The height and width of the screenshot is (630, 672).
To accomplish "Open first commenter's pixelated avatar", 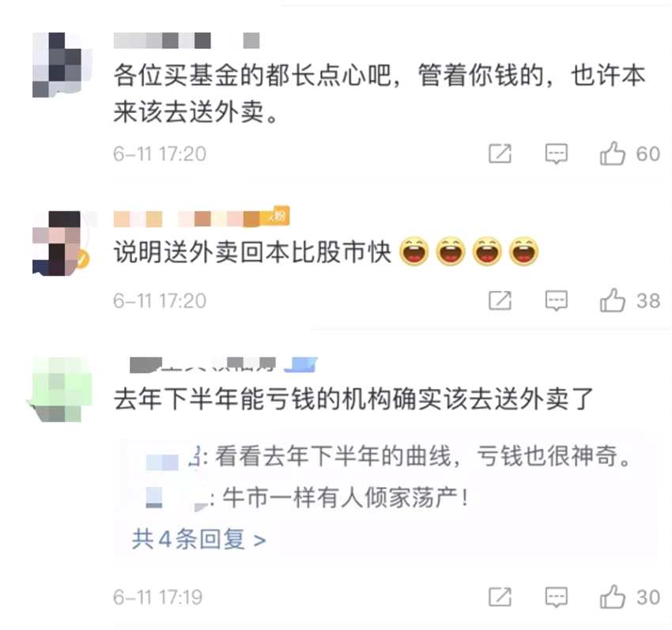I will pos(62,64).
